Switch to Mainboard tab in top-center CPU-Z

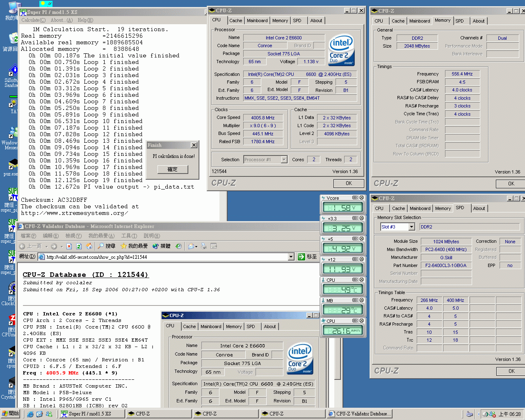click(x=257, y=21)
